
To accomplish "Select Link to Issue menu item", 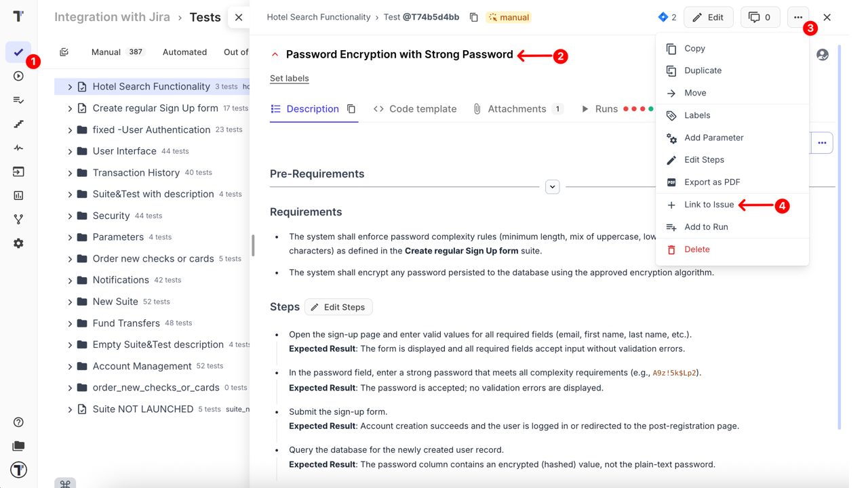I will tap(709, 205).
